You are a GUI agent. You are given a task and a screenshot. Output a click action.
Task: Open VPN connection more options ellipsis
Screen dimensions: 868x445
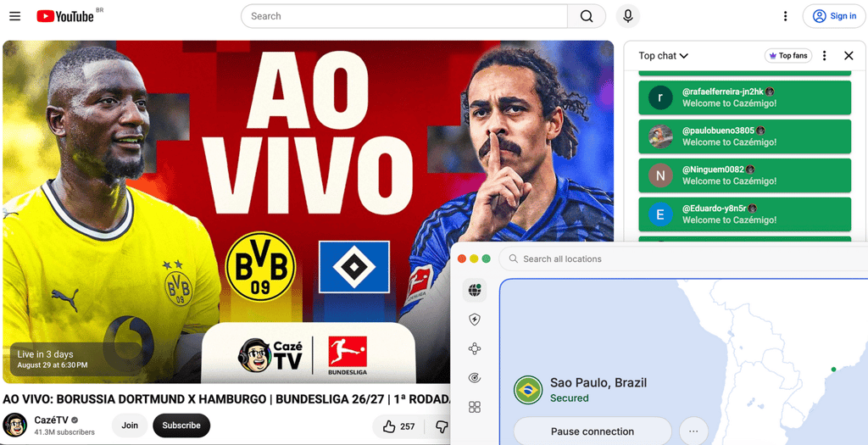point(693,431)
